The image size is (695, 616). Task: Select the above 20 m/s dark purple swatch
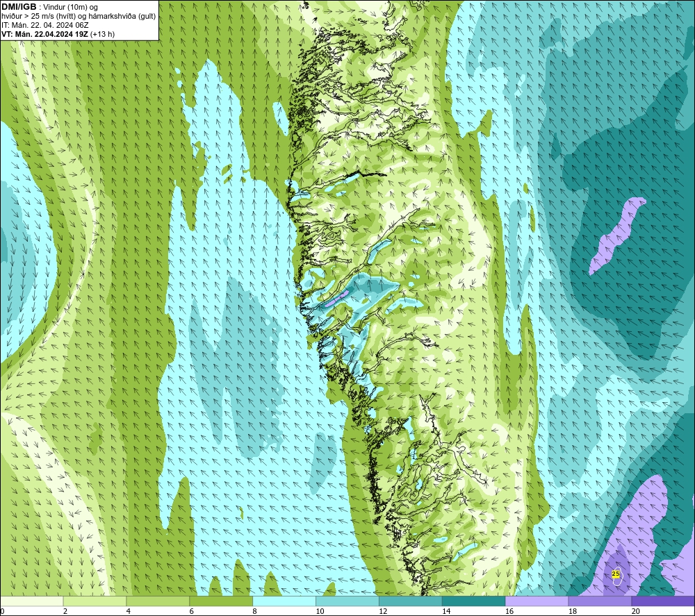pos(663,601)
